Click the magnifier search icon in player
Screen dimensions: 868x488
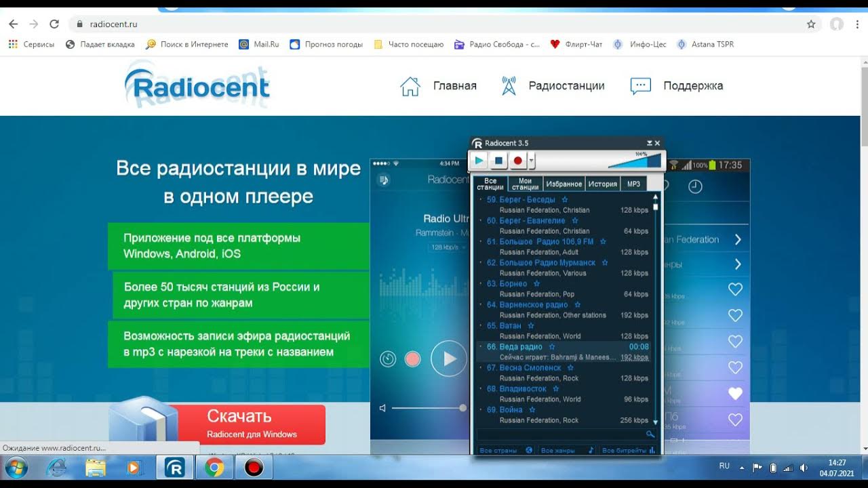point(650,434)
